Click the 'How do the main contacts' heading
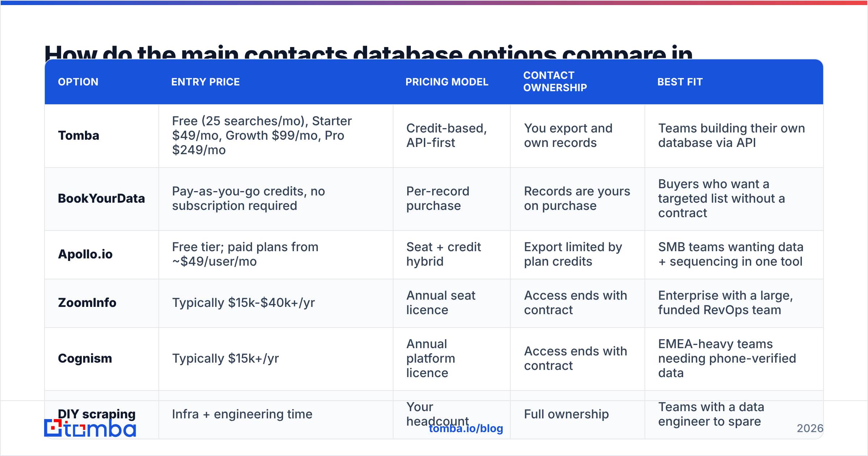Image resolution: width=868 pixels, height=456 pixels. (368, 51)
